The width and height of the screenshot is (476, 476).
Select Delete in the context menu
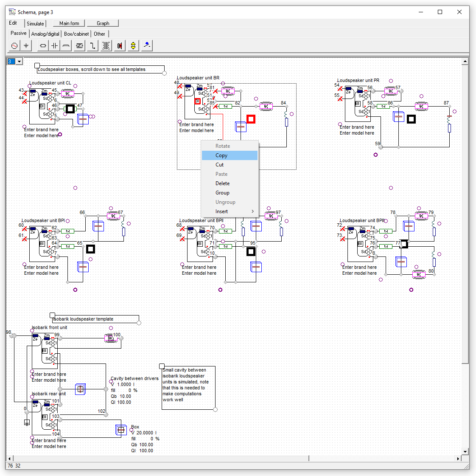[222, 183]
